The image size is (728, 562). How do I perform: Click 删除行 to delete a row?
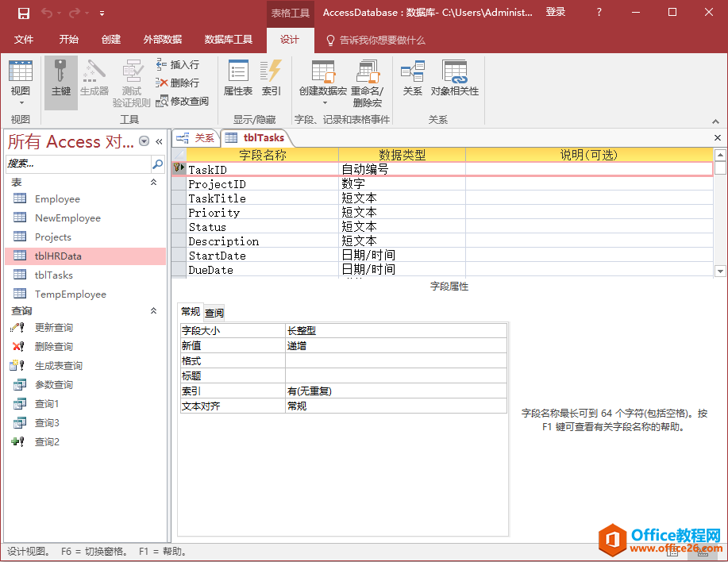coord(178,83)
